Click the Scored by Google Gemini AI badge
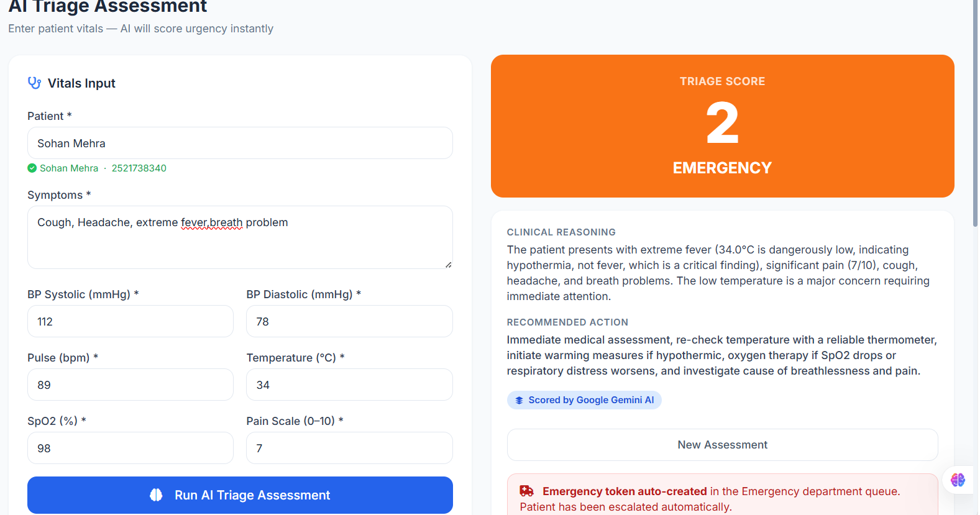The image size is (980, 515). [584, 400]
